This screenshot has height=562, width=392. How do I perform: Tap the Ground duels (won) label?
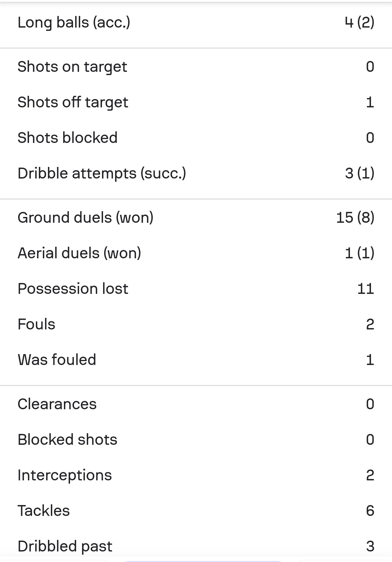[x=85, y=218]
